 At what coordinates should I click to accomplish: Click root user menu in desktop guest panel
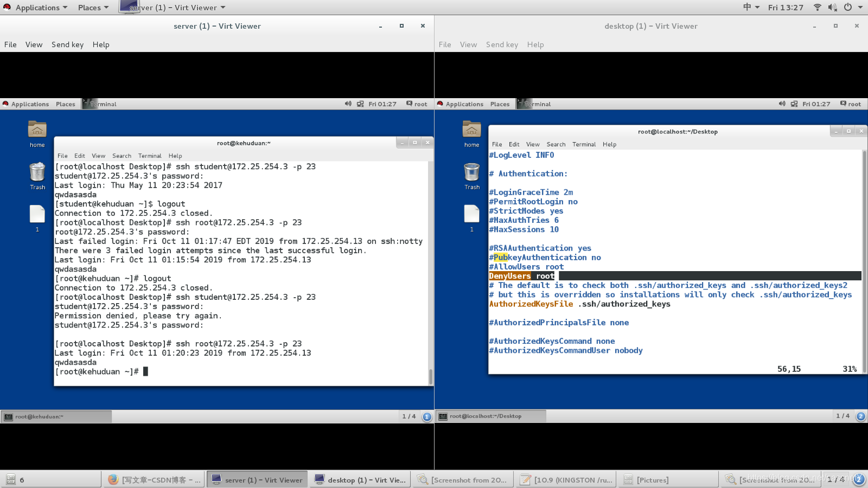[851, 104]
